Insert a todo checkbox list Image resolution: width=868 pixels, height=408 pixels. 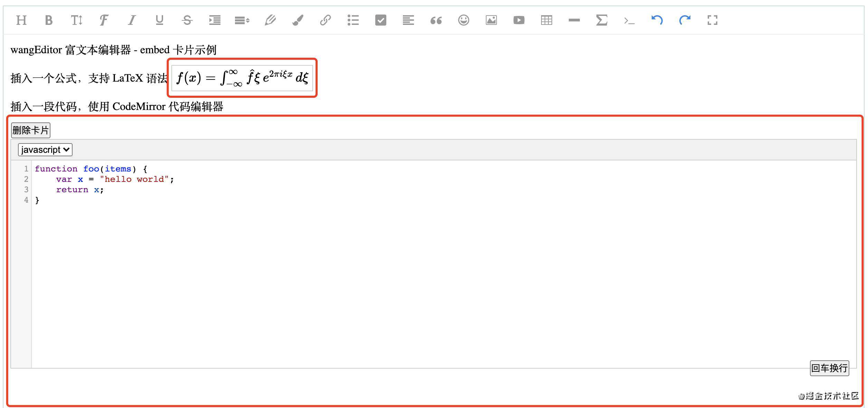tap(380, 20)
